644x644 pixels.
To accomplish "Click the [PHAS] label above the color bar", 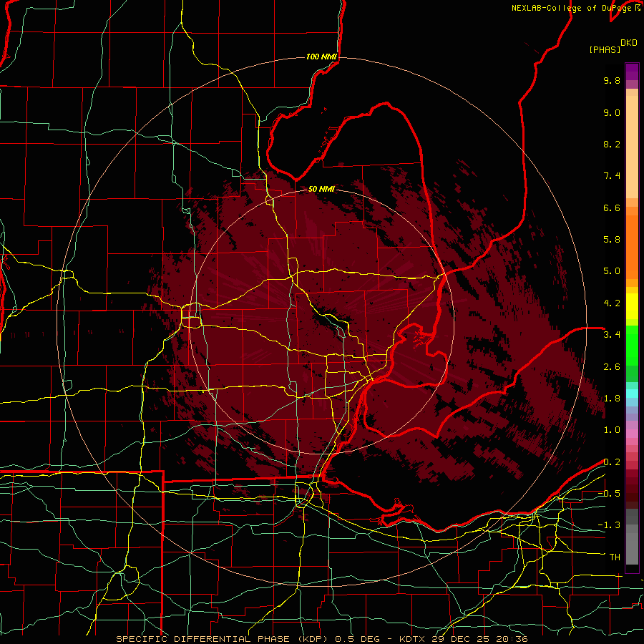I will pyautogui.click(x=605, y=49).
